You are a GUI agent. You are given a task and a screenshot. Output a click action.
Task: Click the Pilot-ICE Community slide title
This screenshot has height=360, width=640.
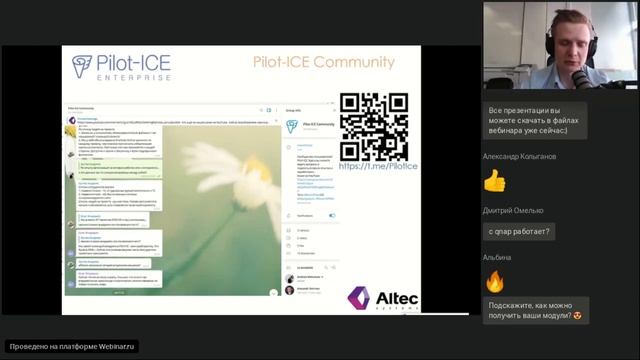pyautogui.click(x=324, y=62)
